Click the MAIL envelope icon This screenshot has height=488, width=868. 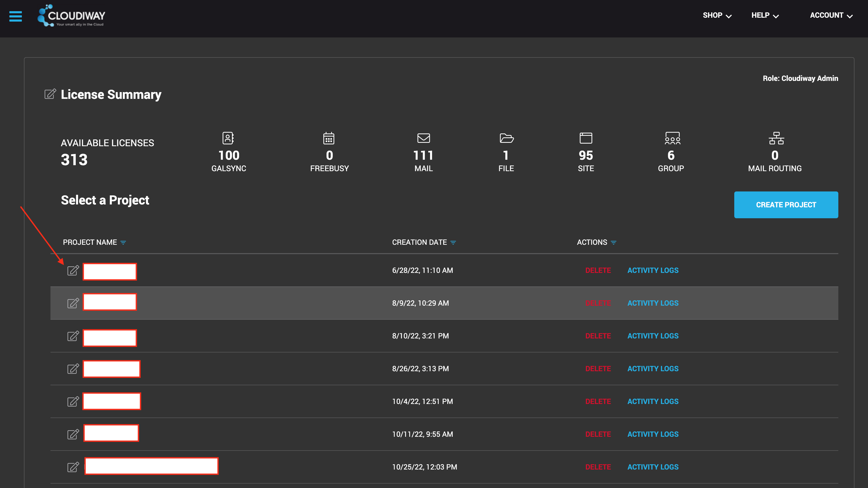tap(424, 138)
